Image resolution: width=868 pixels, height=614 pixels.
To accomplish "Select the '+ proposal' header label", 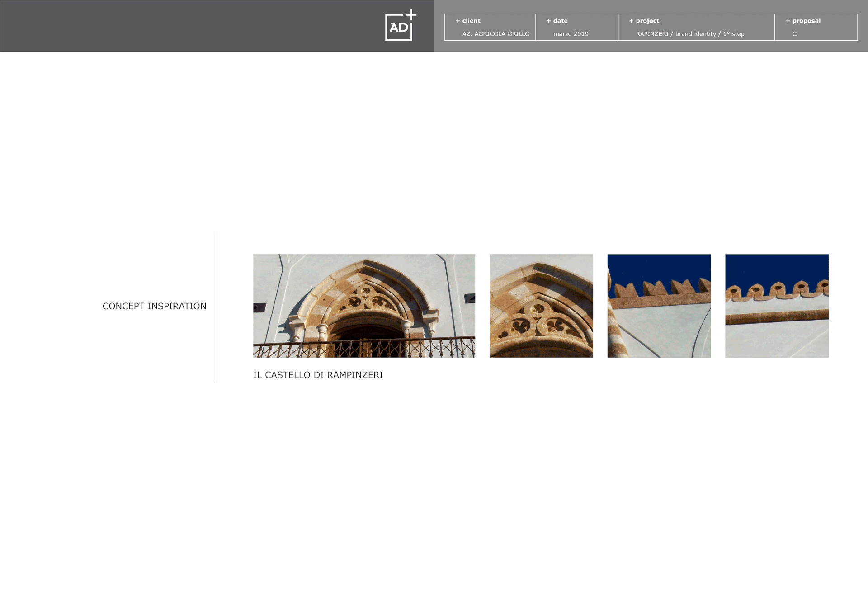I will 803,21.
